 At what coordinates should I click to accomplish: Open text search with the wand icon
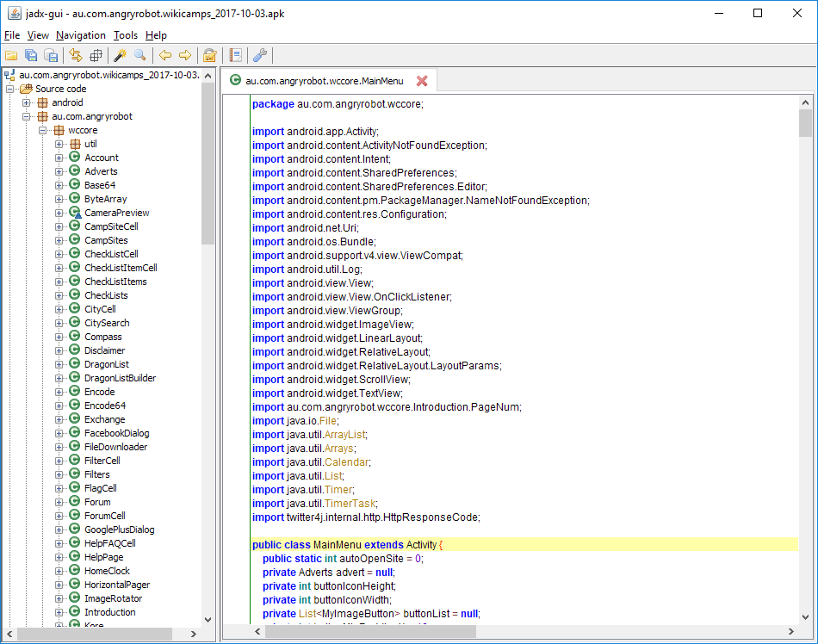click(x=121, y=55)
